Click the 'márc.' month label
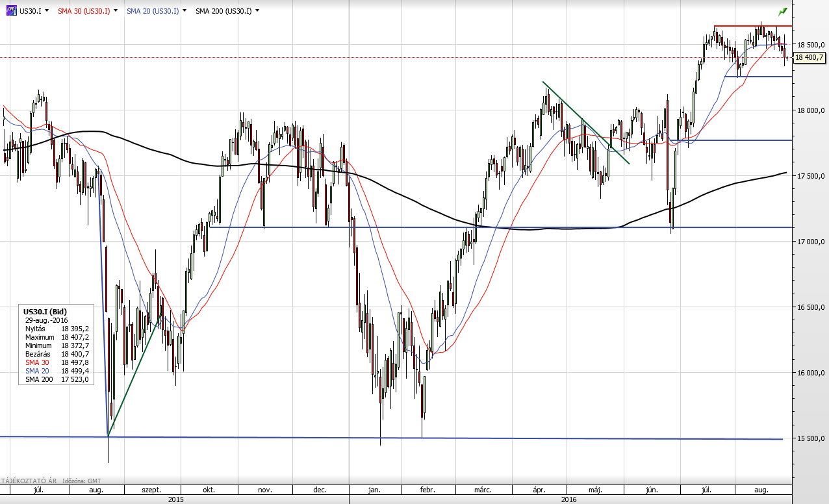This screenshot has height=504, width=829. pyautogui.click(x=481, y=490)
